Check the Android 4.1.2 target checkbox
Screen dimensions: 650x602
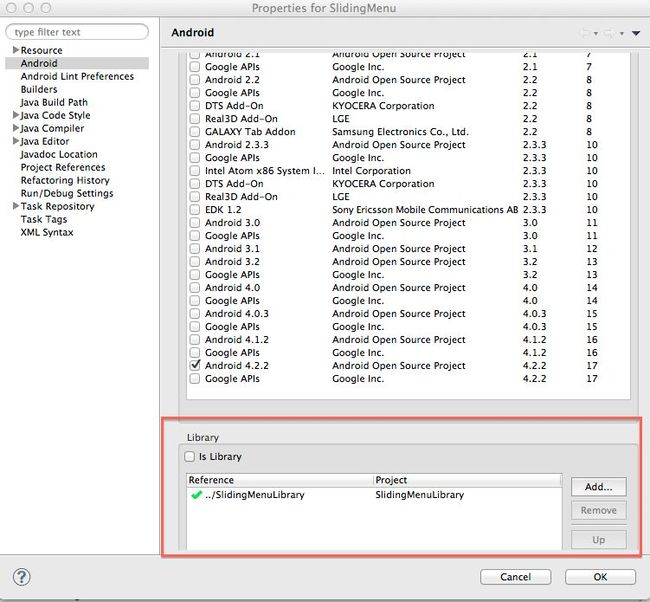pyautogui.click(x=194, y=340)
